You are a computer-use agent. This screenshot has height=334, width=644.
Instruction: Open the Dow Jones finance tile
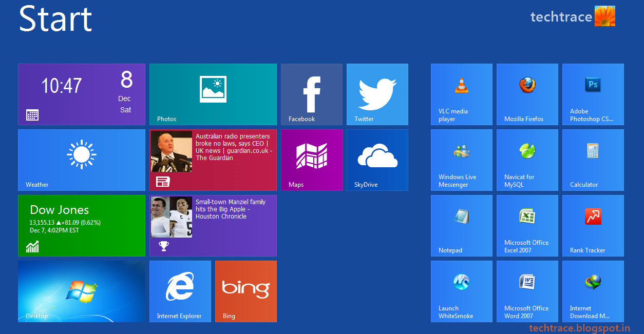click(x=82, y=226)
